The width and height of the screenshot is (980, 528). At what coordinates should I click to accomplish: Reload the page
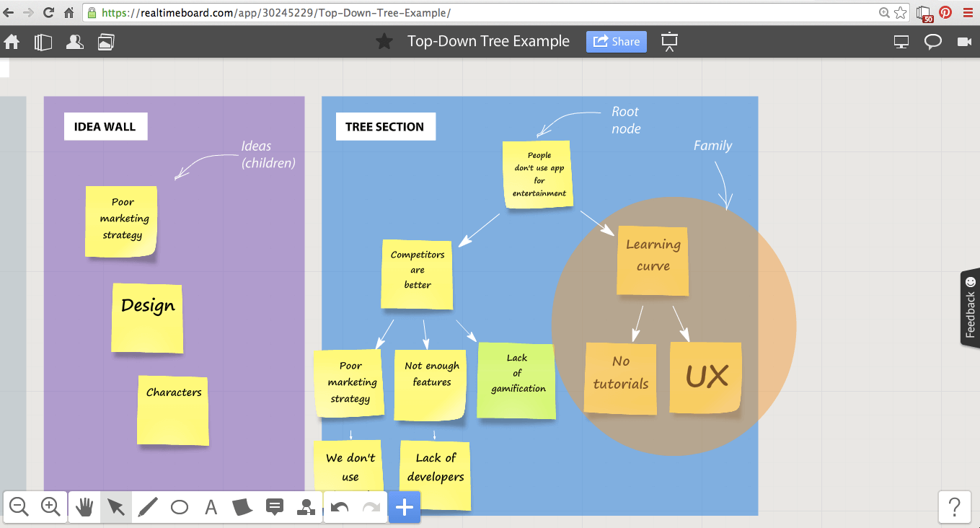pos(49,12)
